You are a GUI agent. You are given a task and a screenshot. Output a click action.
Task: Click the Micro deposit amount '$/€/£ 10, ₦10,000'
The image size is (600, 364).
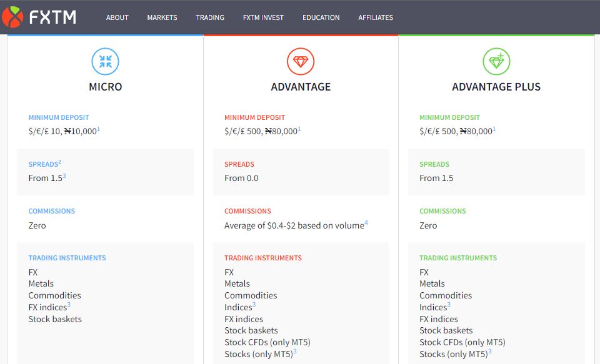62,132
